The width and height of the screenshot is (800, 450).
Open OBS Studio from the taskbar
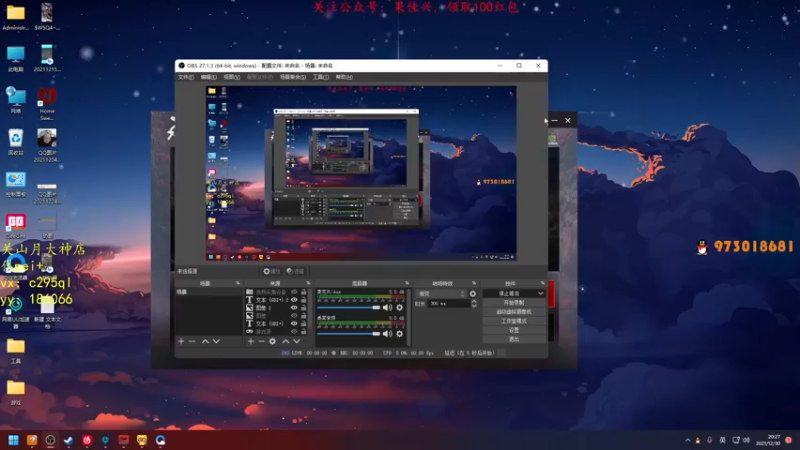click(50, 440)
